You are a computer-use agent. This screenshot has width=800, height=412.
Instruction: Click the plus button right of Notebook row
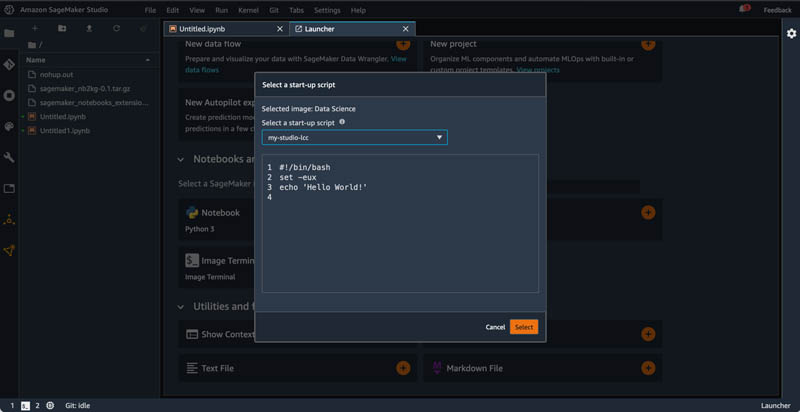(648, 213)
